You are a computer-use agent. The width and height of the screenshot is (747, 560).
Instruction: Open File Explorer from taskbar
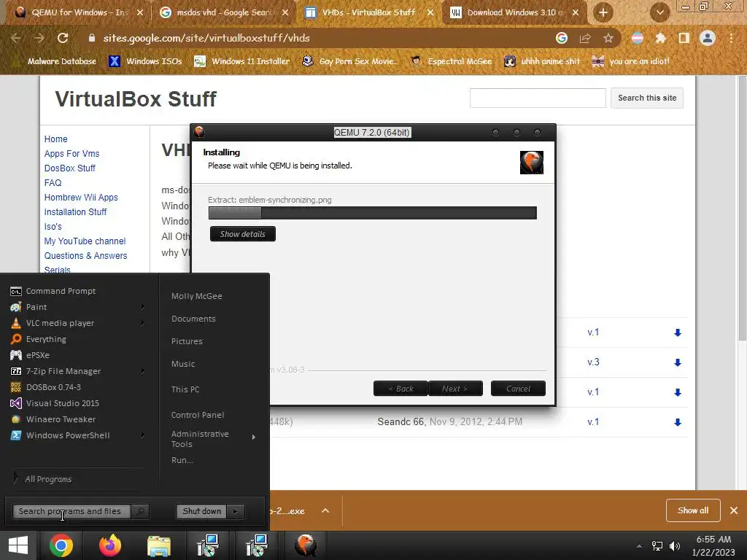(x=159, y=545)
